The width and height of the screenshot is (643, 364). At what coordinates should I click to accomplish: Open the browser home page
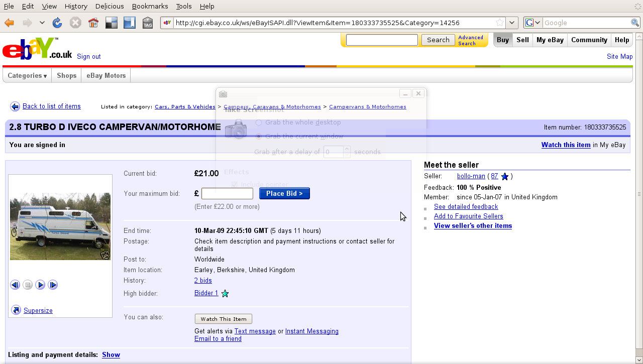click(93, 23)
